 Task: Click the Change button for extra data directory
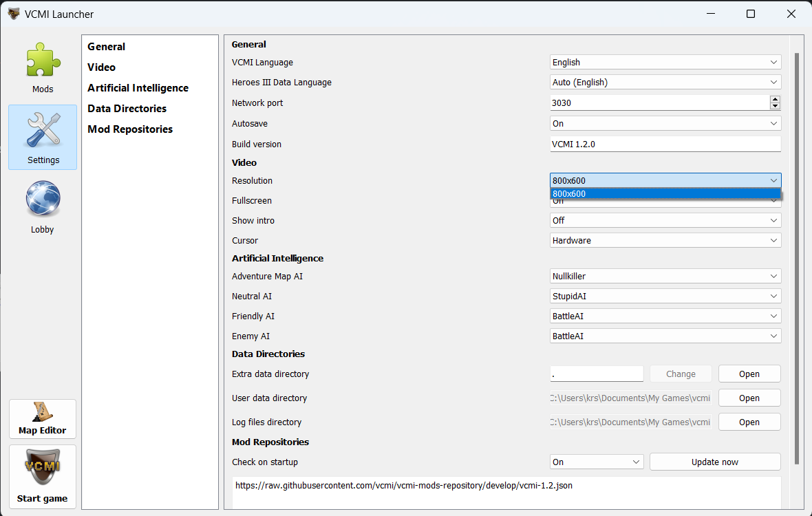[680, 374]
